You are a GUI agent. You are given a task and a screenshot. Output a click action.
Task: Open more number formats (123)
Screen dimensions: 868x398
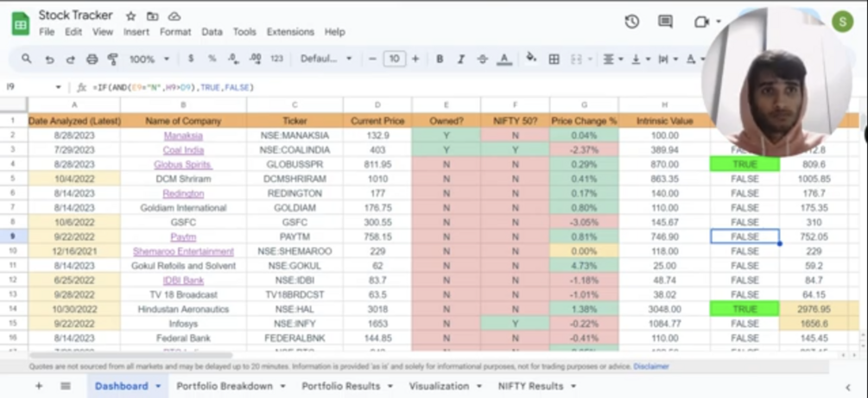coord(276,59)
